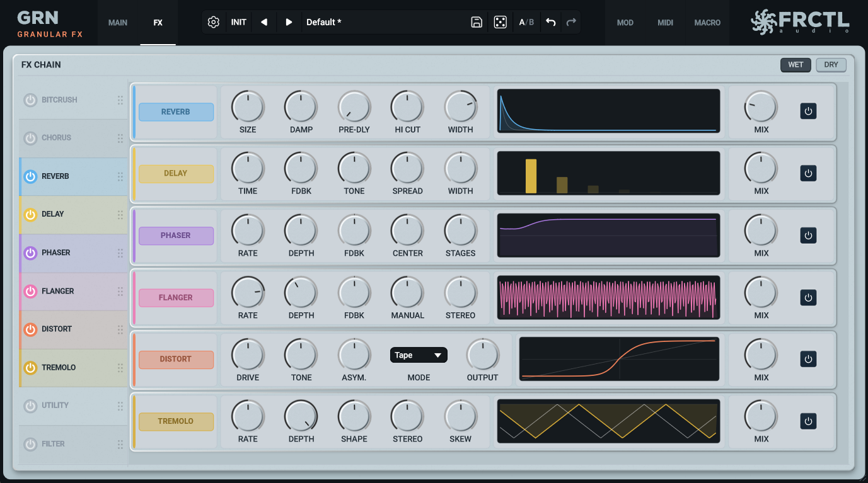Viewport: 868px width, 483px height.
Task: Switch to the FX tab
Action: coord(158,23)
